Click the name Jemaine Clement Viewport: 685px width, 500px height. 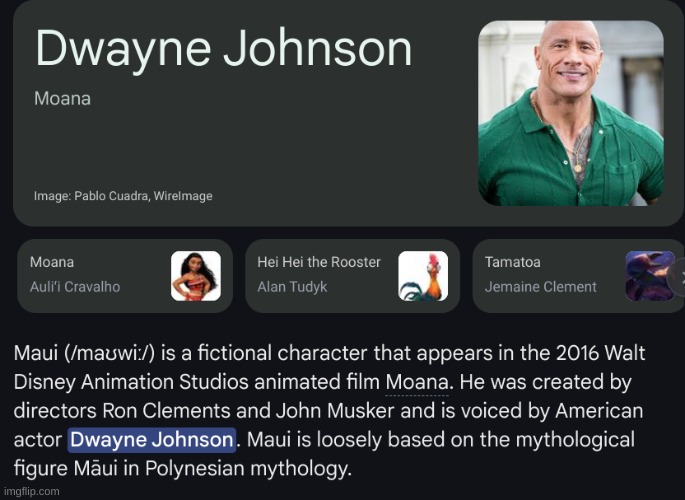(540, 287)
